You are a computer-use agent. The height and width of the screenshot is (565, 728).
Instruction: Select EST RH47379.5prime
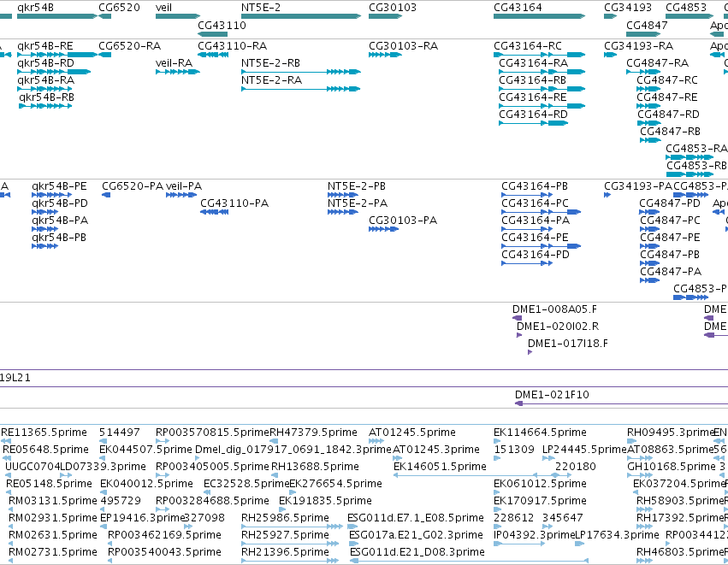click(x=274, y=441)
